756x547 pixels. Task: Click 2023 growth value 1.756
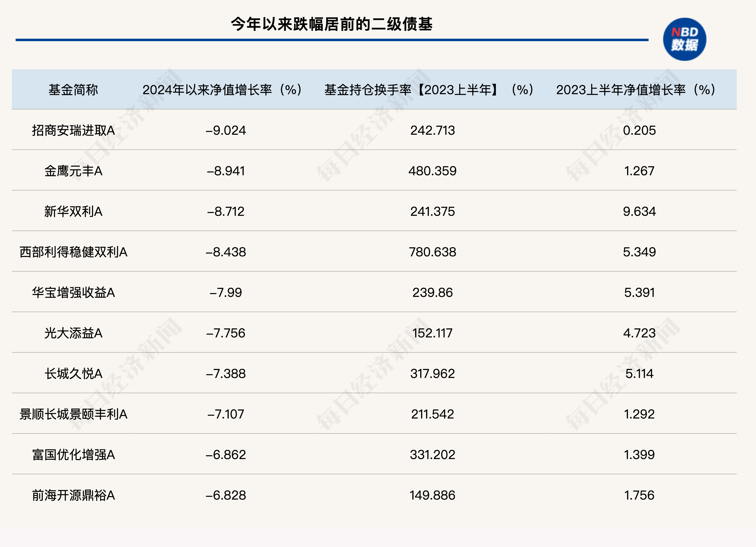coord(639,495)
